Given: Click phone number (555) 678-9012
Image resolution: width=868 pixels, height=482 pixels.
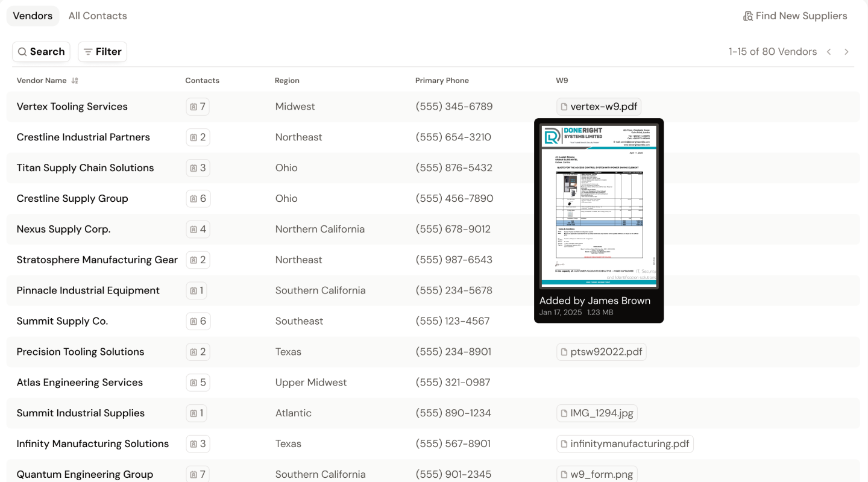Looking at the screenshot, I should pos(453,230).
